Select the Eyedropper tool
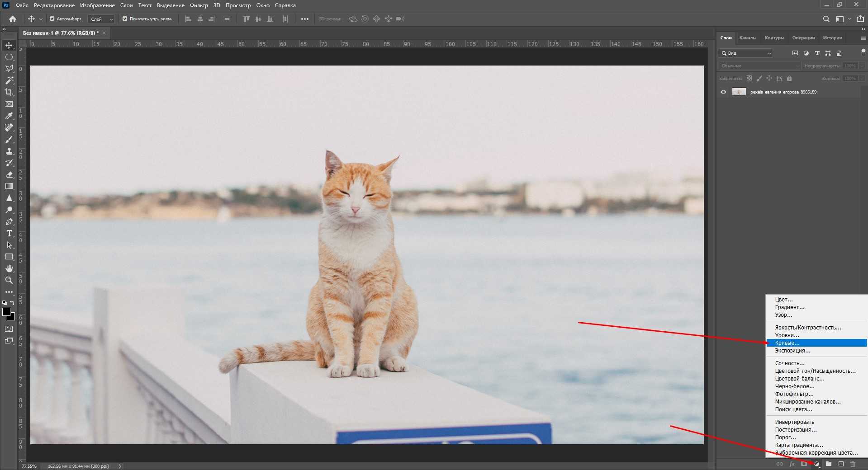Screen dimensions: 868x470 [x=9, y=116]
